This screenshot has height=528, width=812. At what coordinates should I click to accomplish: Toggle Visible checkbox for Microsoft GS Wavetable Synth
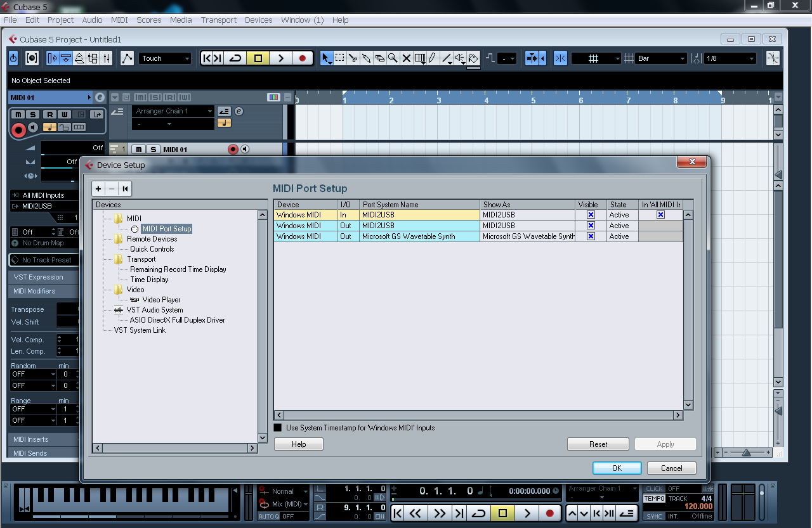coord(591,236)
